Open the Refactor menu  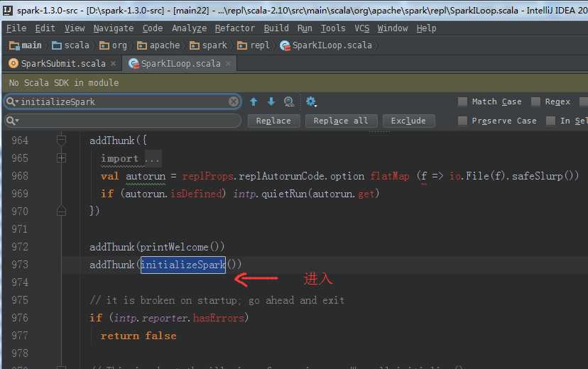click(235, 28)
